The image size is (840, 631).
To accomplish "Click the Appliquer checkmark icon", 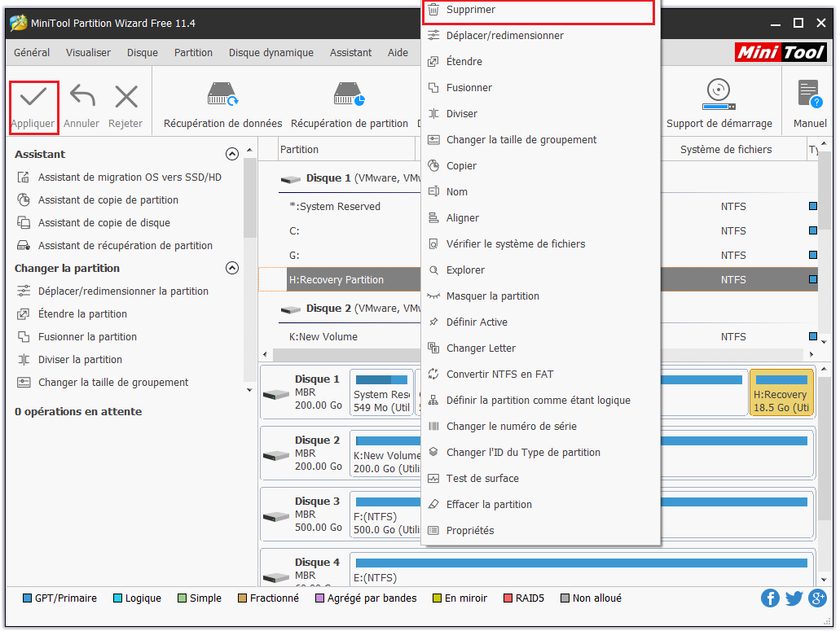I will (x=33, y=98).
